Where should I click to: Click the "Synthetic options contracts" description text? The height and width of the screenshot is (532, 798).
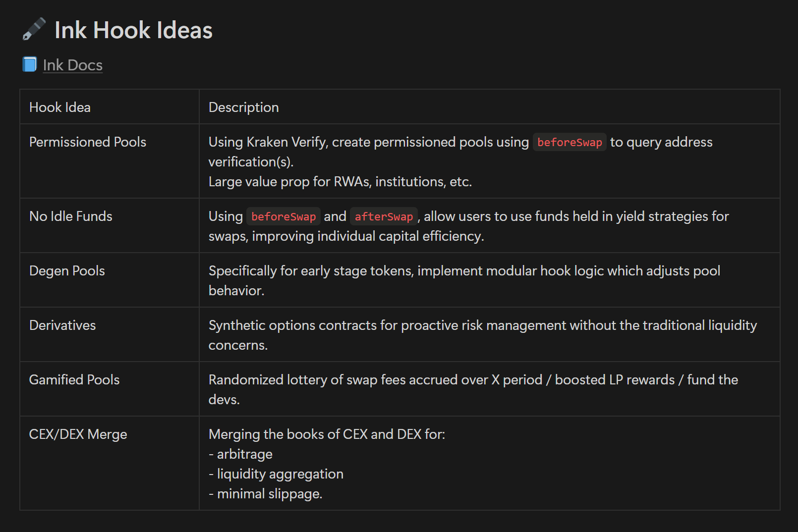(x=482, y=325)
